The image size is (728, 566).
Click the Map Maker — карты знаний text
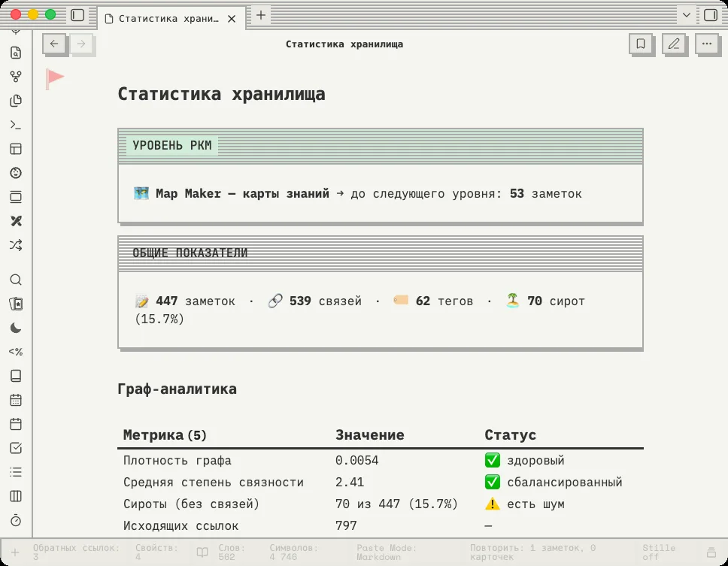point(242,193)
